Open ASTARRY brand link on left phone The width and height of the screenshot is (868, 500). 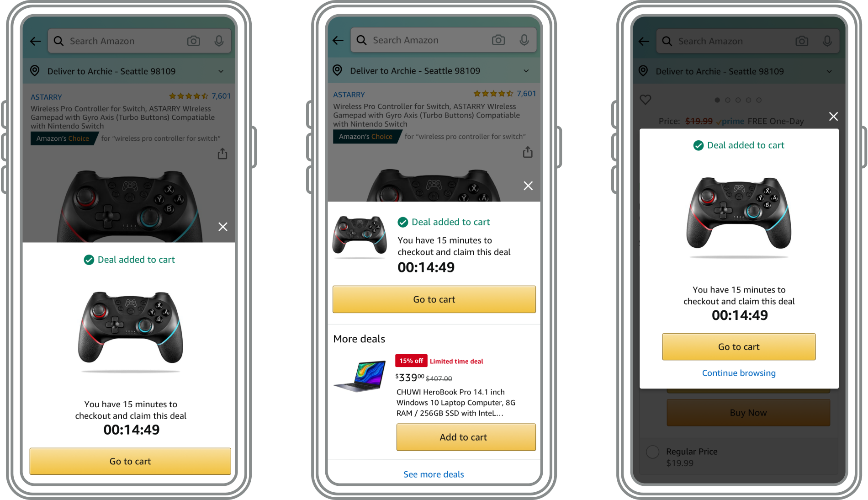pyautogui.click(x=46, y=97)
